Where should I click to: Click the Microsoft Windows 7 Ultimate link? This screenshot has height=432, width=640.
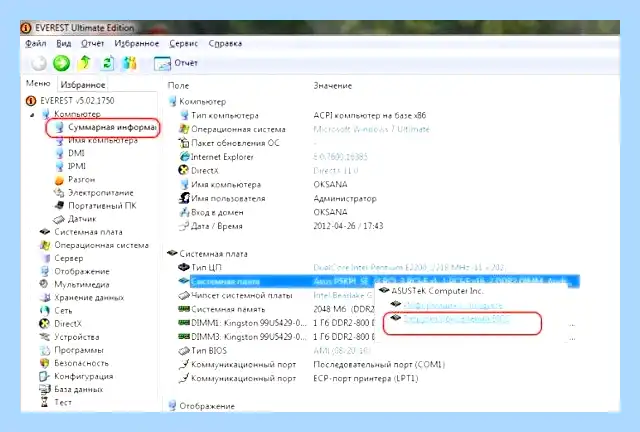point(371,129)
